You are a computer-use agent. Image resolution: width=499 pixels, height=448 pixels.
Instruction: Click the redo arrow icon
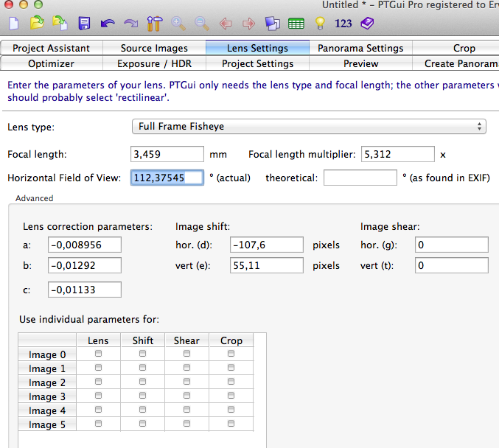coord(130,24)
